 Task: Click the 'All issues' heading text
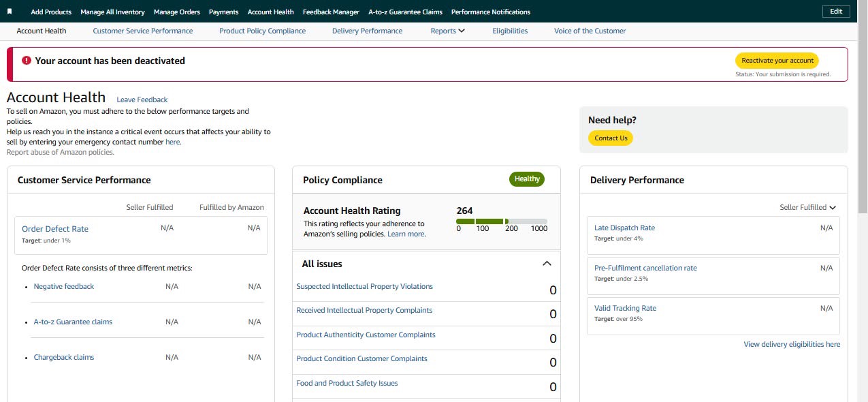(322, 264)
